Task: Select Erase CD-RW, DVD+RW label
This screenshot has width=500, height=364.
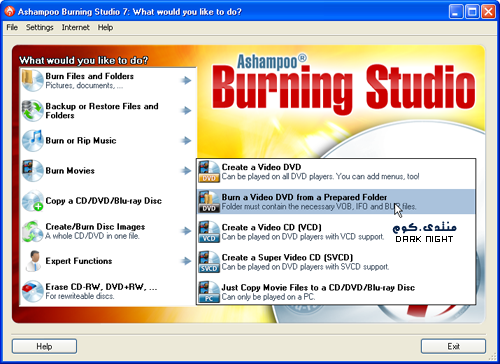Action: click(x=101, y=287)
